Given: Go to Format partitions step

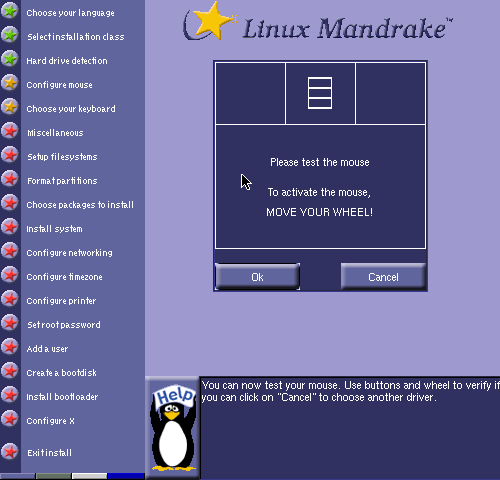Looking at the screenshot, I should coord(62,181).
